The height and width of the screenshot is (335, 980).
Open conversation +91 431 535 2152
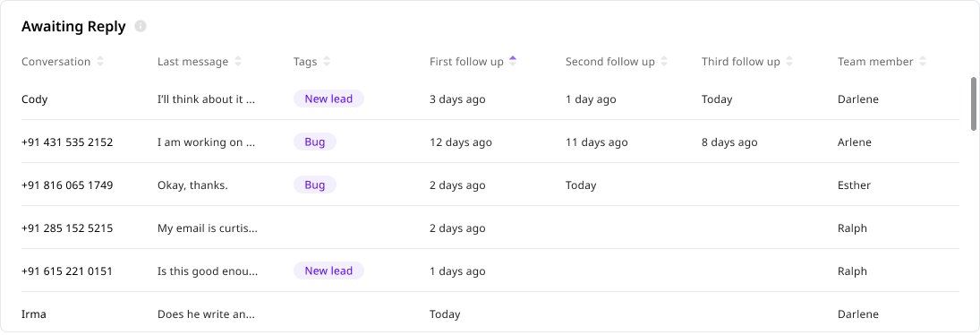(67, 142)
